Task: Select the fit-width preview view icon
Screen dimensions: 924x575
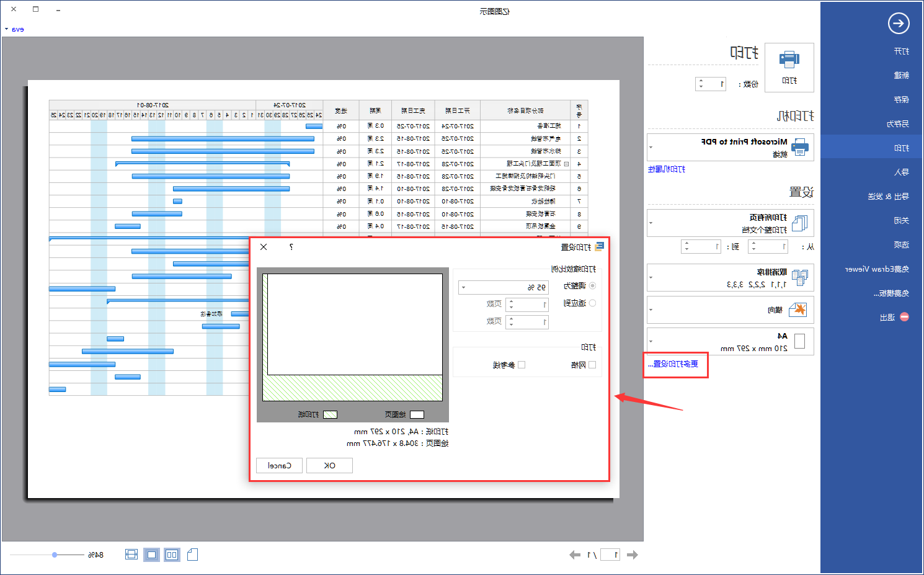Action: click(x=131, y=555)
